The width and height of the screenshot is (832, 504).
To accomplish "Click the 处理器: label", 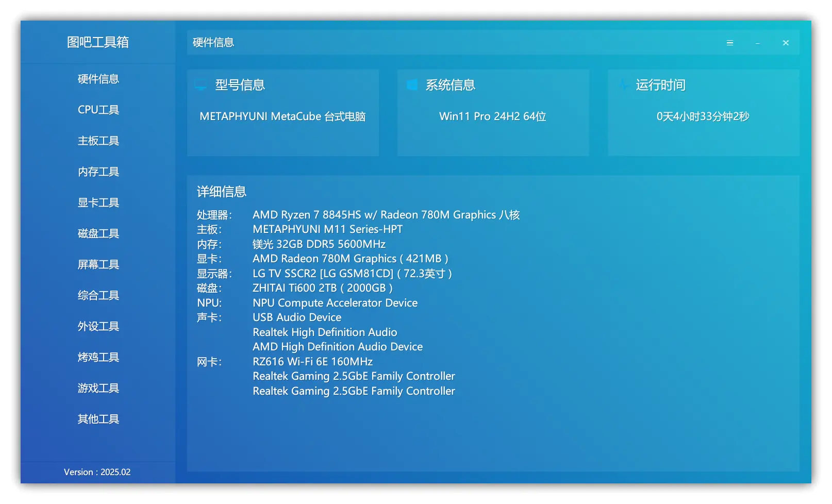I will tap(214, 215).
